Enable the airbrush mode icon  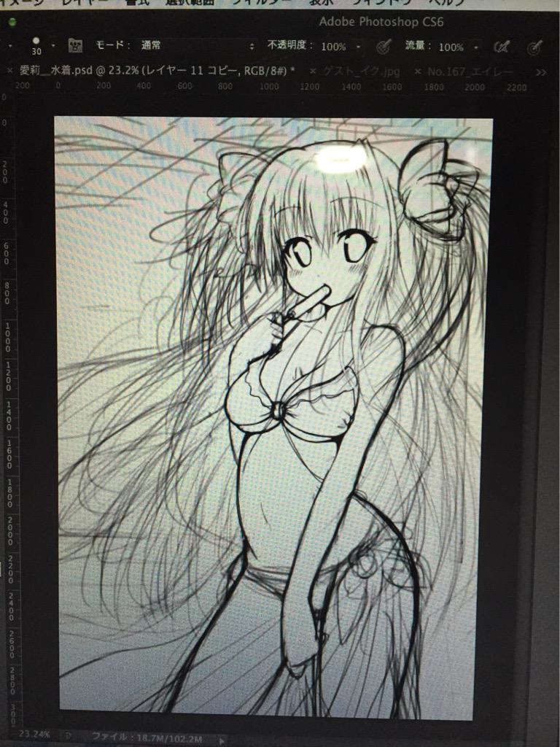[502, 47]
